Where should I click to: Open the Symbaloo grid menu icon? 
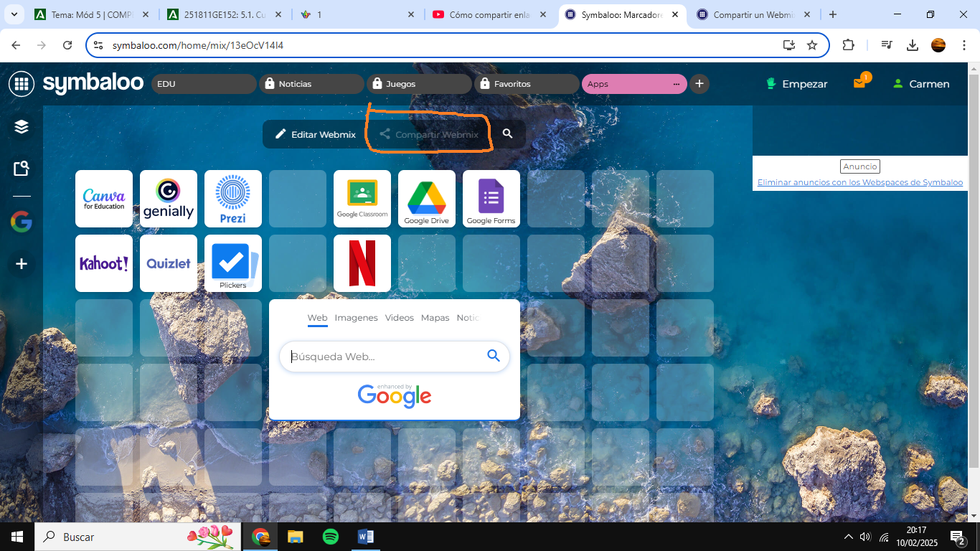pos(22,84)
